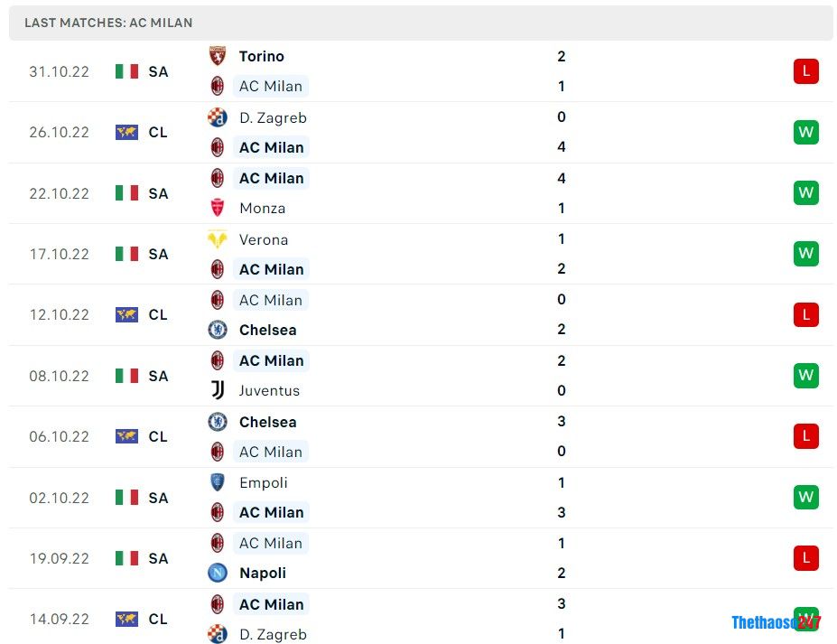The height and width of the screenshot is (644, 837).
Task: Click the AC Milan crest next to Torino match
Action: pyautogui.click(x=217, y=86)
